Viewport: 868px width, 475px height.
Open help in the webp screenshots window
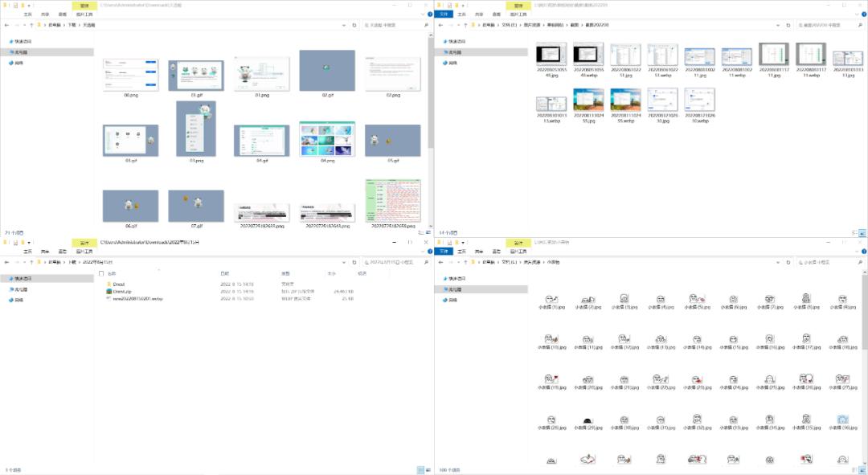coord(864,14)
